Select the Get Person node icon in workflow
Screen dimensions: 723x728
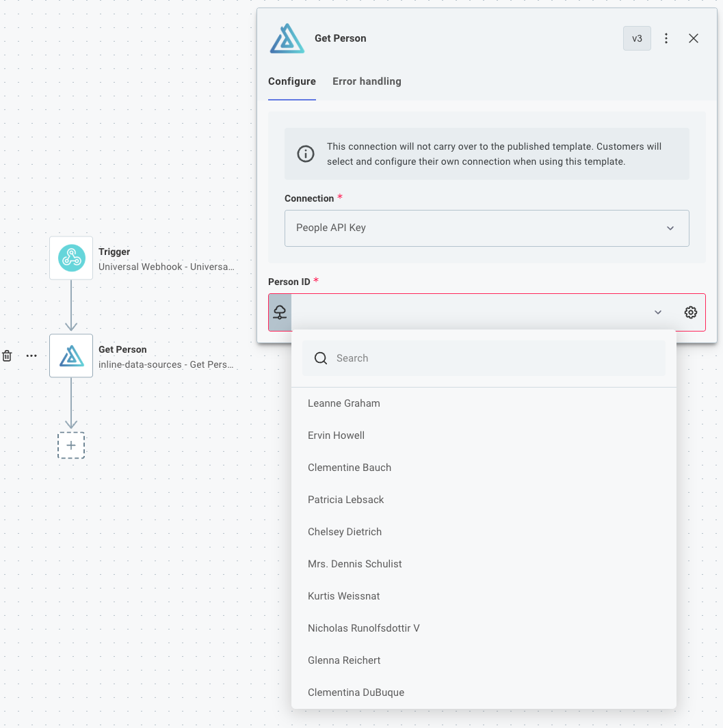coord(71,355)
